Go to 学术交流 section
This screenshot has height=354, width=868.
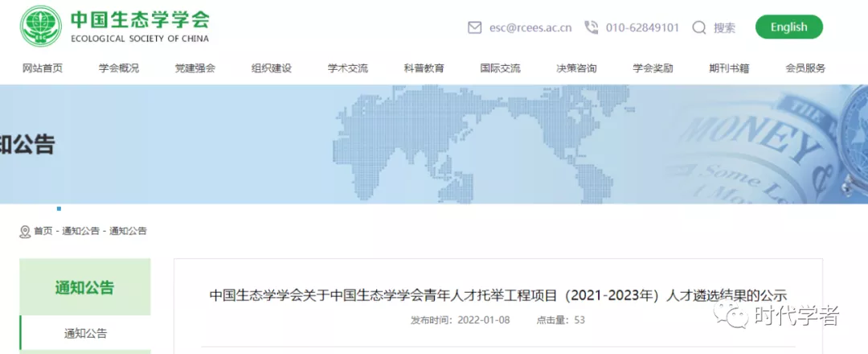point(348,68)
